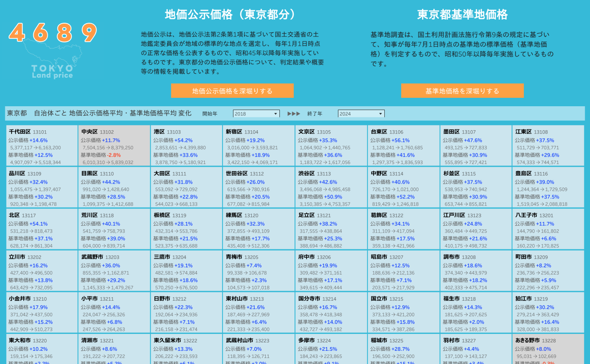View the 国立市 13215 card
The width and height of the screenshot is (590, 364).
click(404, 312)
